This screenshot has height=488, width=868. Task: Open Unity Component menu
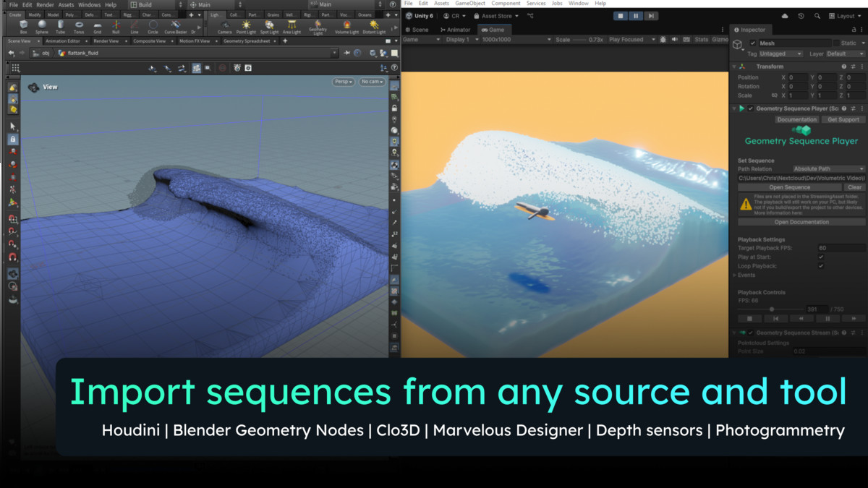coord(506,4)
